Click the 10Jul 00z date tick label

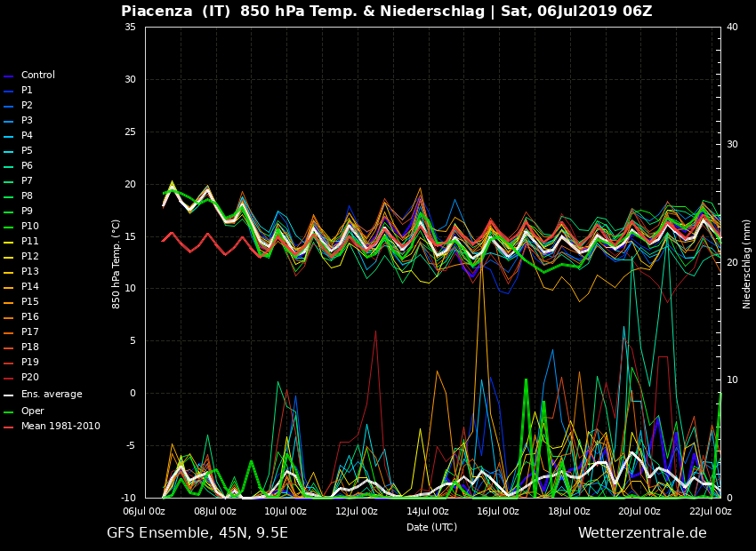[x=285, y=512]
